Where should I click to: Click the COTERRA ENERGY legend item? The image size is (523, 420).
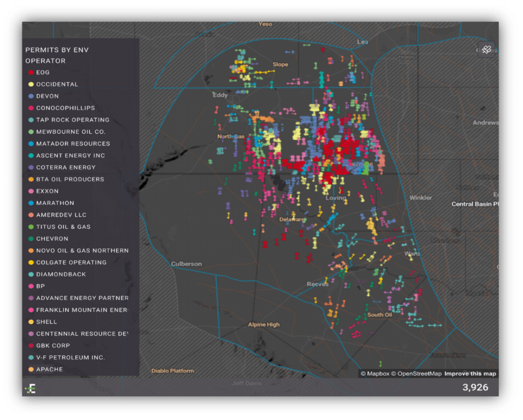(x=65, y=167)
